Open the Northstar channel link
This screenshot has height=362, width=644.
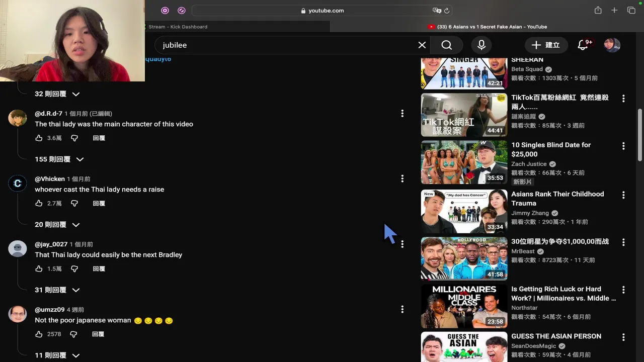(x=524, y=308)
